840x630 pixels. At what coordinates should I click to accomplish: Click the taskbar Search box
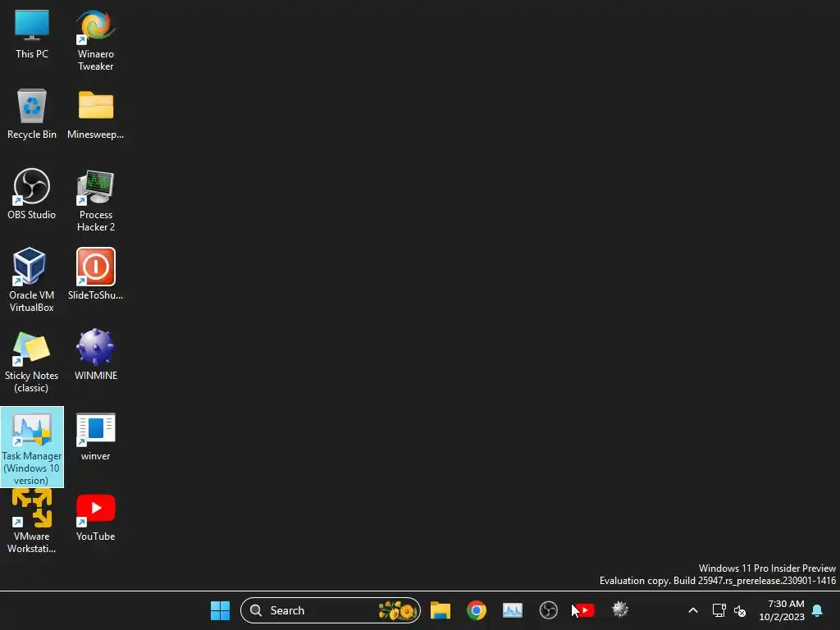331,610
